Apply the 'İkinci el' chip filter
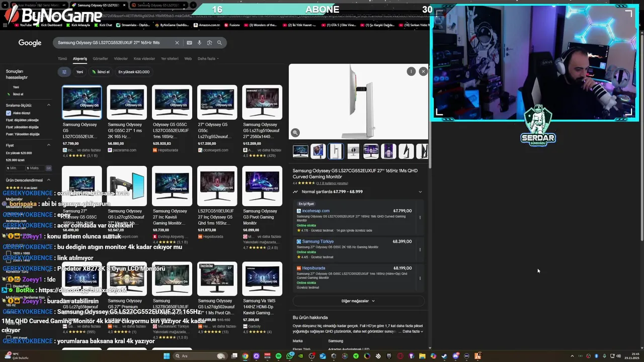 (101, 72)
